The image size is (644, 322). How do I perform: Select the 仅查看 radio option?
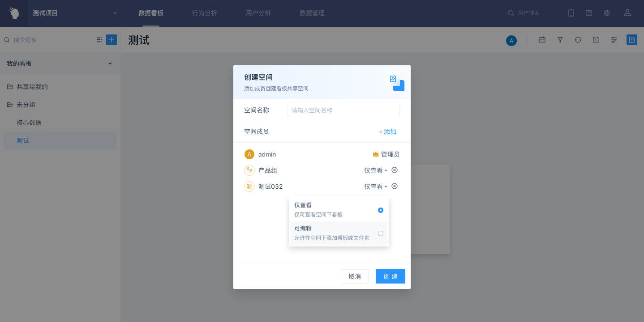[x=380, y=210]
